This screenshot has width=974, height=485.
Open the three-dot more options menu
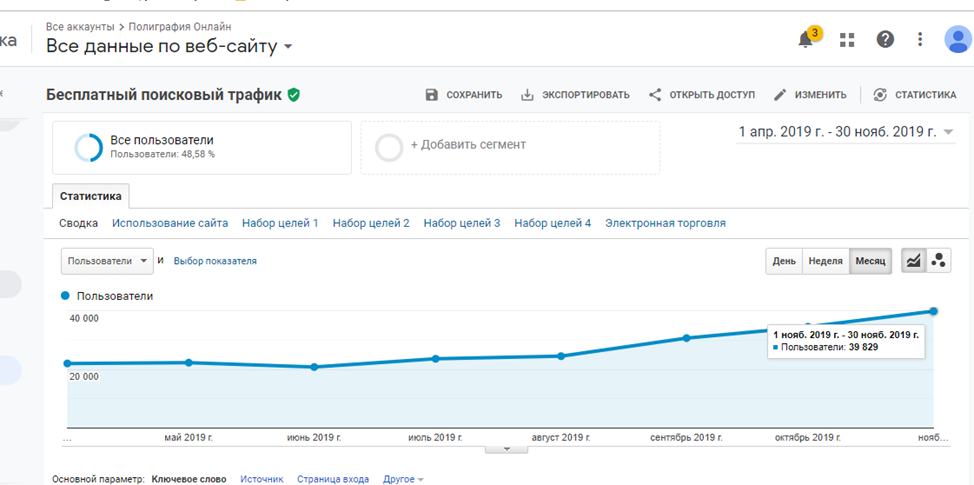click(x=920, y=40)
